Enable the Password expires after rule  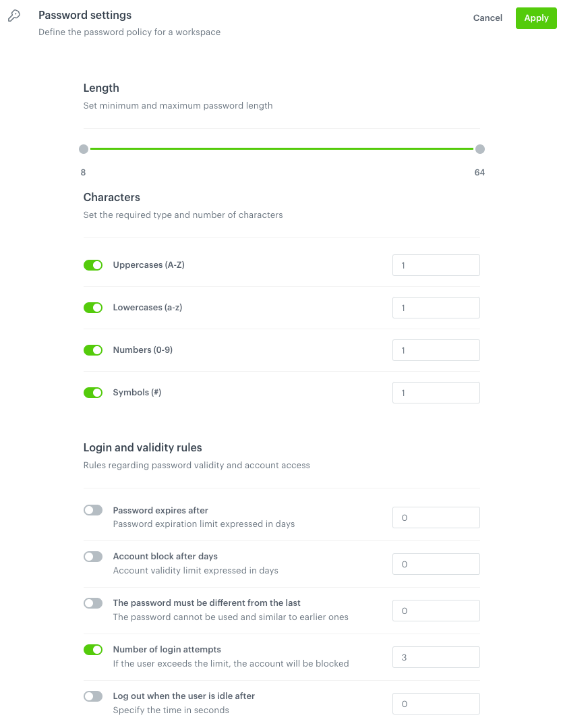tap(93, 509)
